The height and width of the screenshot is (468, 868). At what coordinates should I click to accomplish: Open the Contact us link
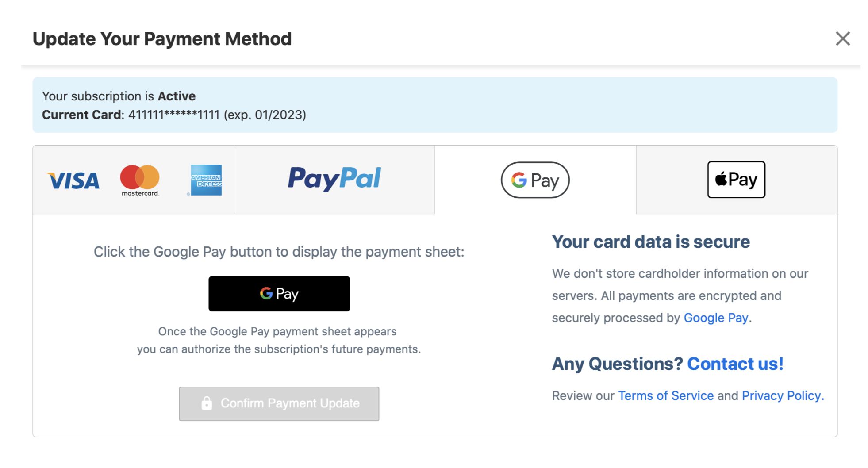point(735,364)
